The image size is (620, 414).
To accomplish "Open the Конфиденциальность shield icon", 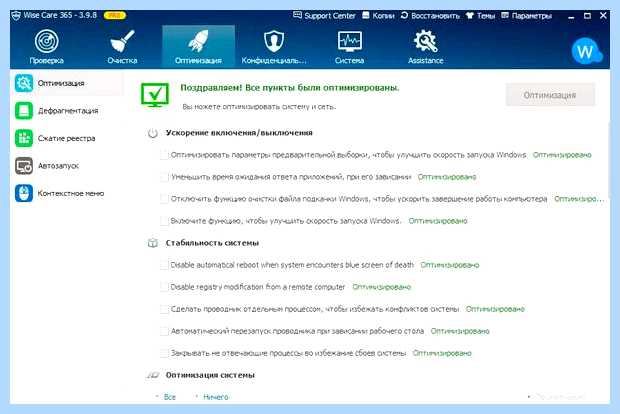I will [274, 41].
